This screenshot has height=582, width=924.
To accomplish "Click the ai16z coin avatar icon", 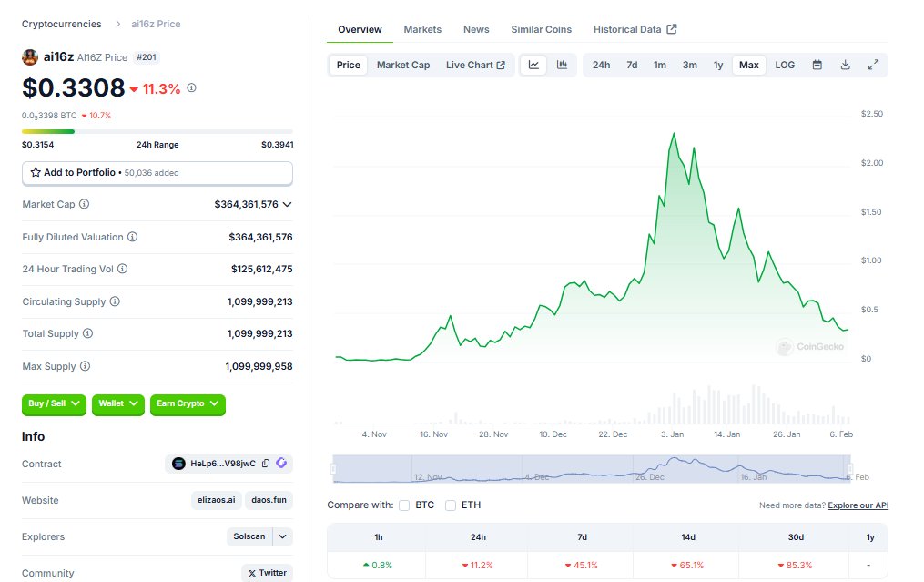I will pos(30,57).
